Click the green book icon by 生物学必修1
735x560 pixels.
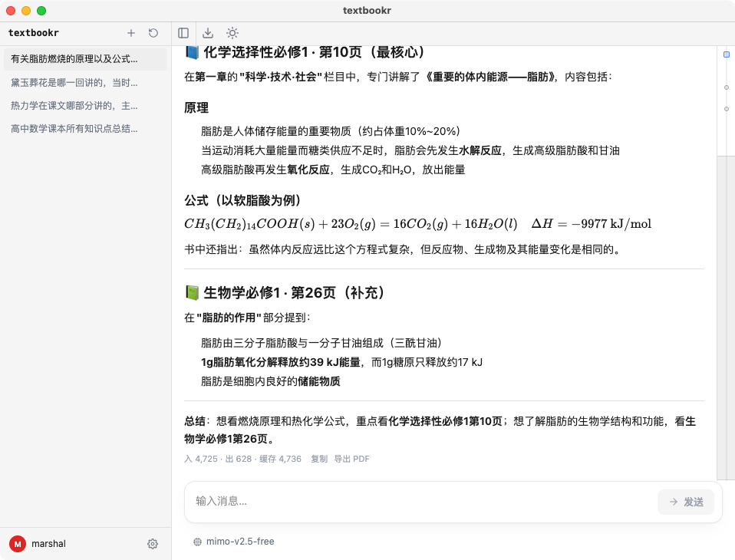192,293
